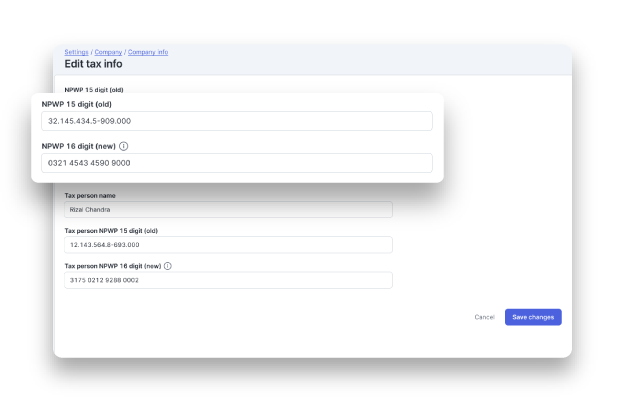Focus the field containing 0321 4543 4590 9000
Image resolution: width=625 pixels, height=402 pixels.
click(237, 163)
